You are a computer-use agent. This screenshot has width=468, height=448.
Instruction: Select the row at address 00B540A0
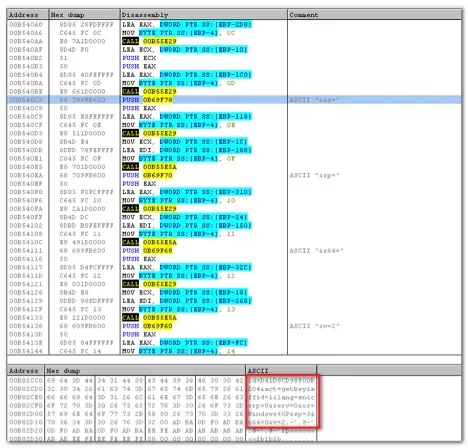coord(234,24)
